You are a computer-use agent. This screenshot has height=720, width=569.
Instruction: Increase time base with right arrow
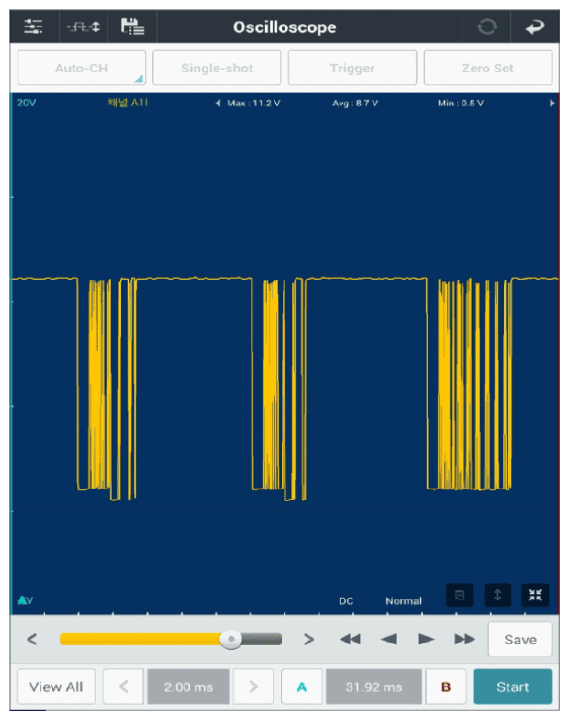coord(254,687)
